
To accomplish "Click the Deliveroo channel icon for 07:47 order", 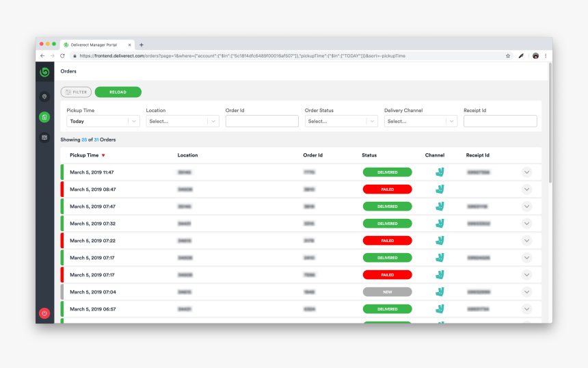I will [x=440, y=207].
